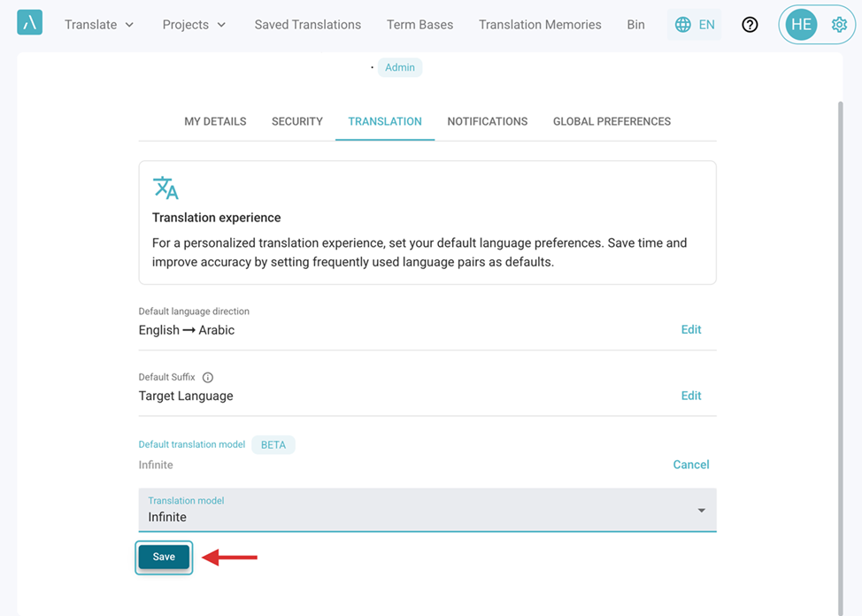
Task: Click the HE user avatar
Action: coord(801,25)
